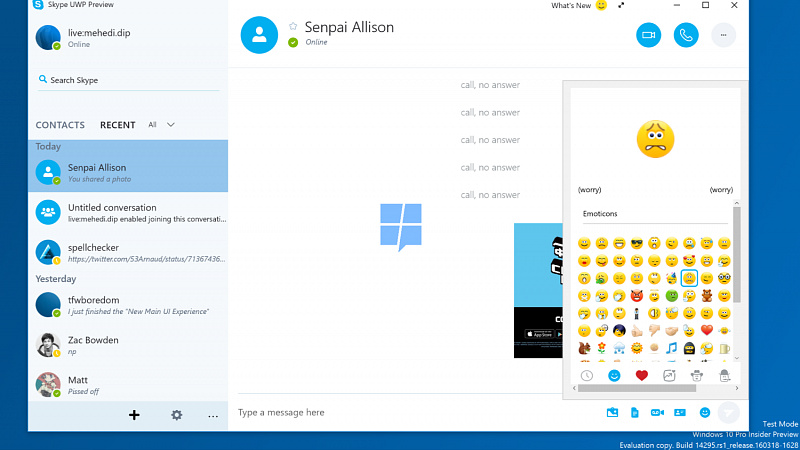Click the category tabs scroll right arrow
This screenshot has height=450, width=800.
736,388
